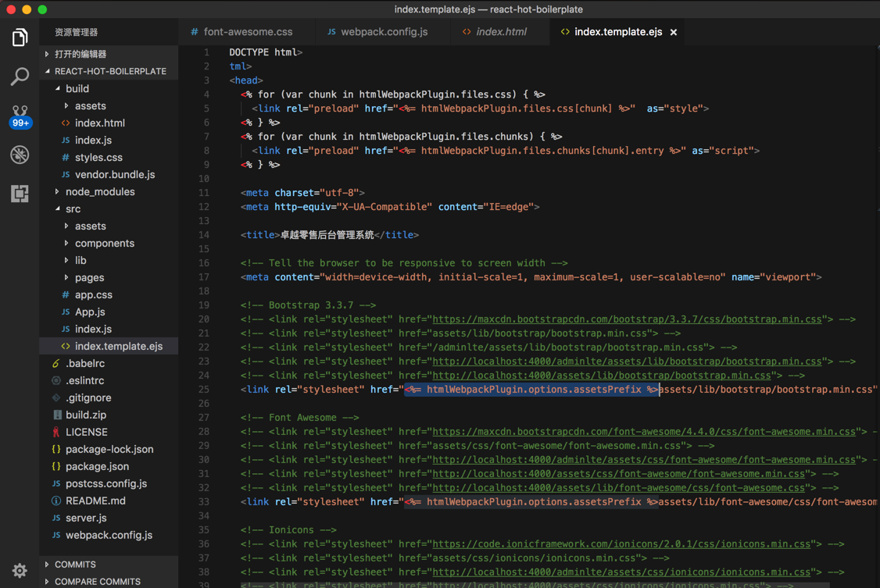Click the green macOS fullscreen button

[x=42, y=9]
